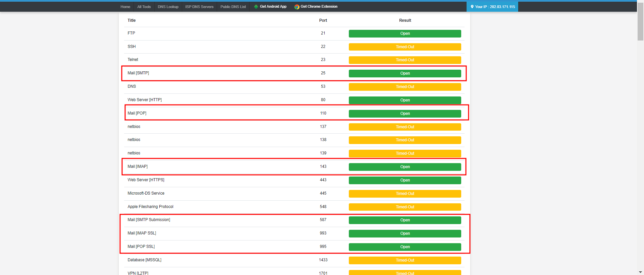Open the Public DNS List link
The width and height of the screenshot is (644, 275).
[x=233, y=7]
